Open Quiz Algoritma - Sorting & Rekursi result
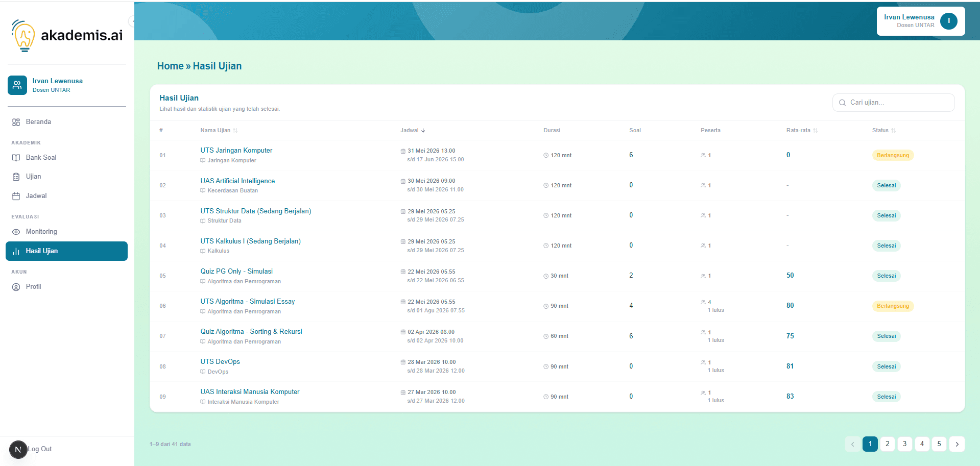This screenshot has height=466, width=980. pyautogui.click(x=251, y=332)
